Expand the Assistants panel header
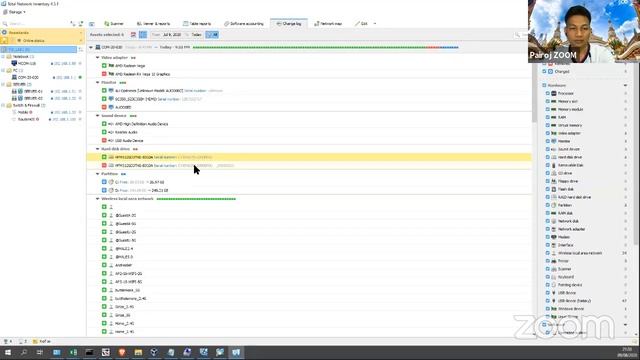 click(x=42, y=32)
